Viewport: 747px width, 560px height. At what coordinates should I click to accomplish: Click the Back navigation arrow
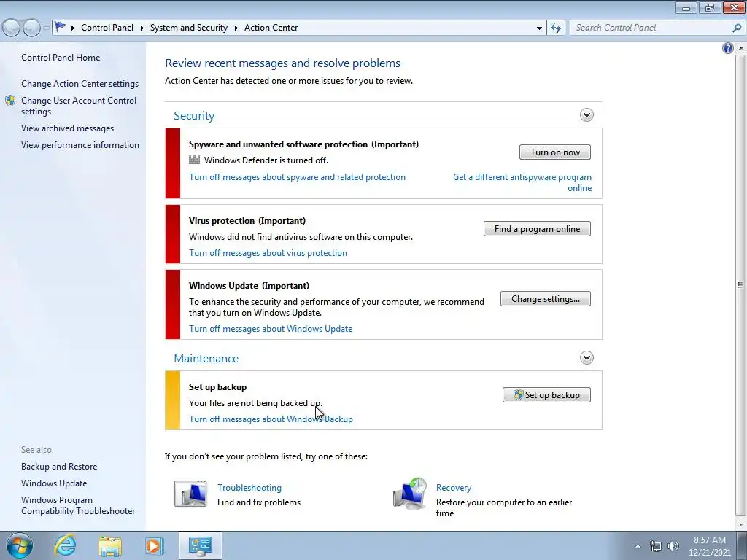coord(12,28)
